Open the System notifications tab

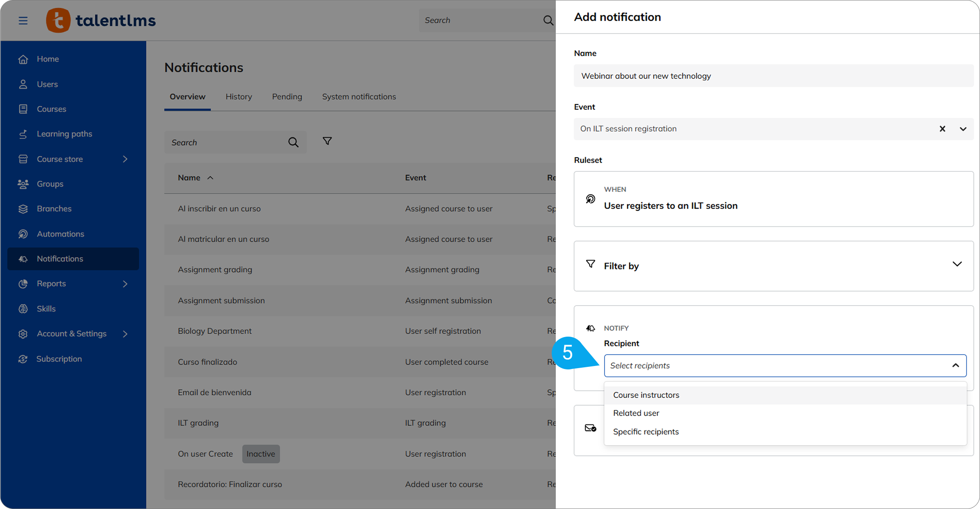(x=358, y=97)
